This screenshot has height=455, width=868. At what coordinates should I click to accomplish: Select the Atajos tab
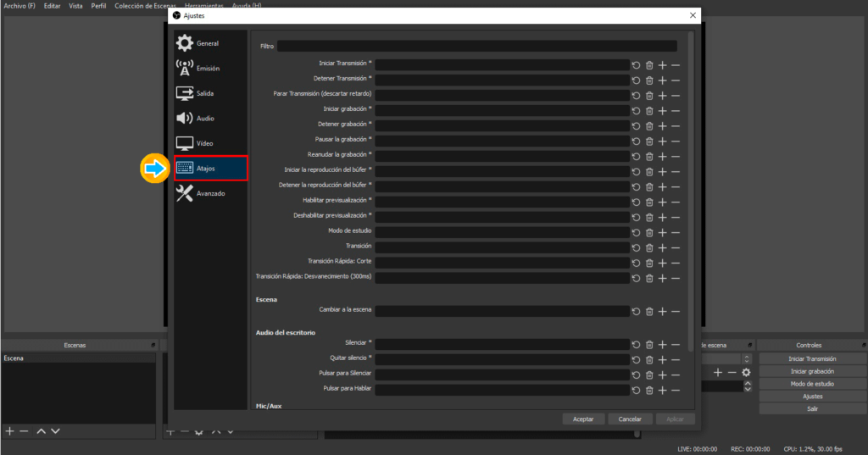pyautogui.click(x=211, y=168)
